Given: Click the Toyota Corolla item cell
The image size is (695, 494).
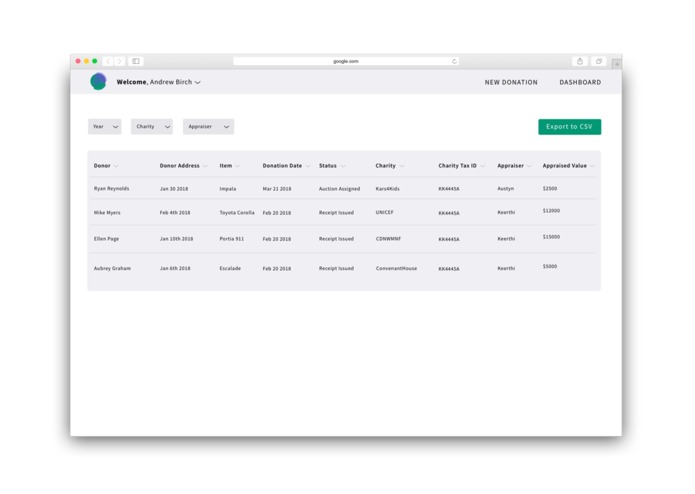Looking at the screenshot, I should pos(237,213).
